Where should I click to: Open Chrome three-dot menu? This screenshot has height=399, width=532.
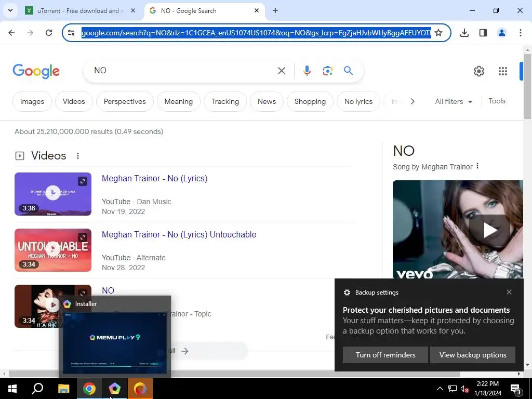(x=521, y=33)
